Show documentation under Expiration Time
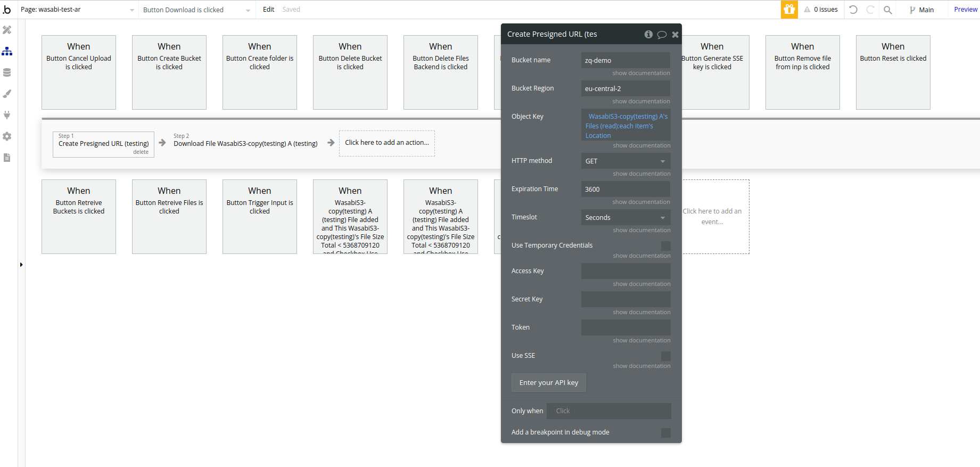Viewport: 980px width, 467px height. click(x=641, y=202)
